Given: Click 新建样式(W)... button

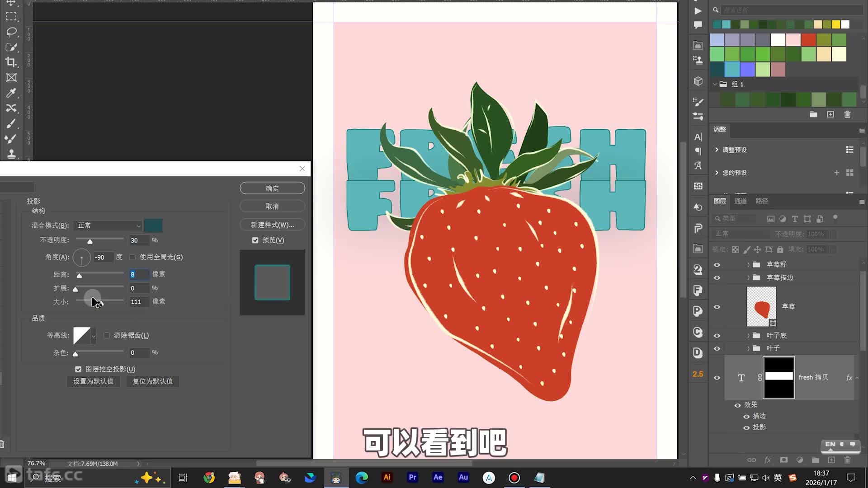Looking at the screenshot, I should click(x=272, y=225).
